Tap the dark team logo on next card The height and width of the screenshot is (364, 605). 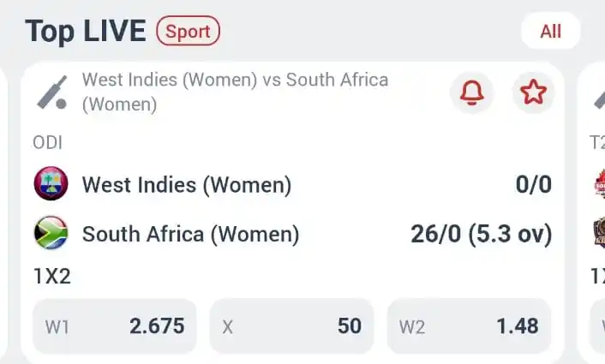tap(599, 233)
